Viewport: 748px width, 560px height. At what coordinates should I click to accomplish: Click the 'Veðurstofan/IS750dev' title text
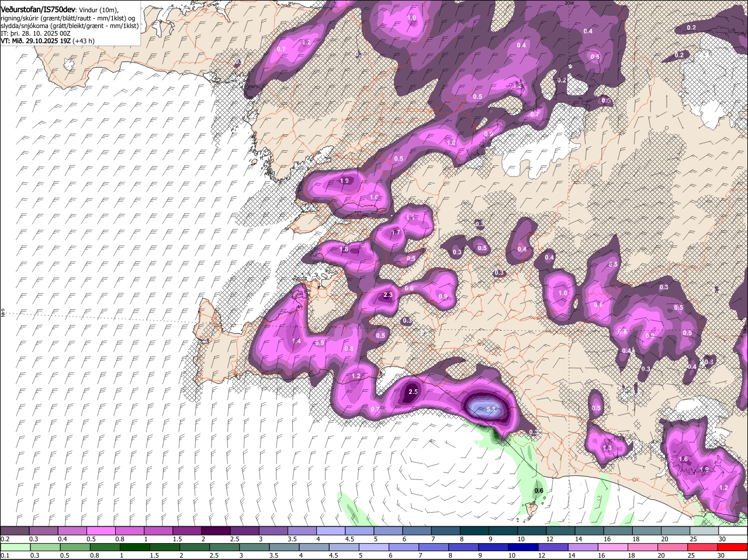(x=38, y=10)
